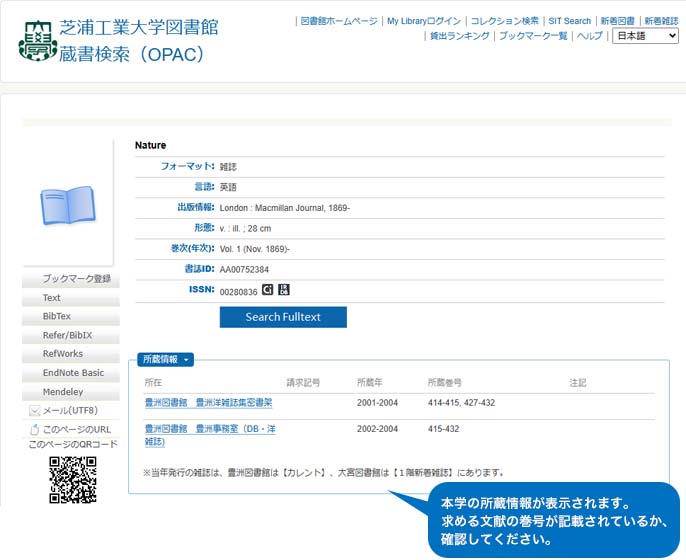Image resolution: width=686 pixels, height=560 pixels.
Task: Click the Search Fulltext button
Action: coord(283,317)
